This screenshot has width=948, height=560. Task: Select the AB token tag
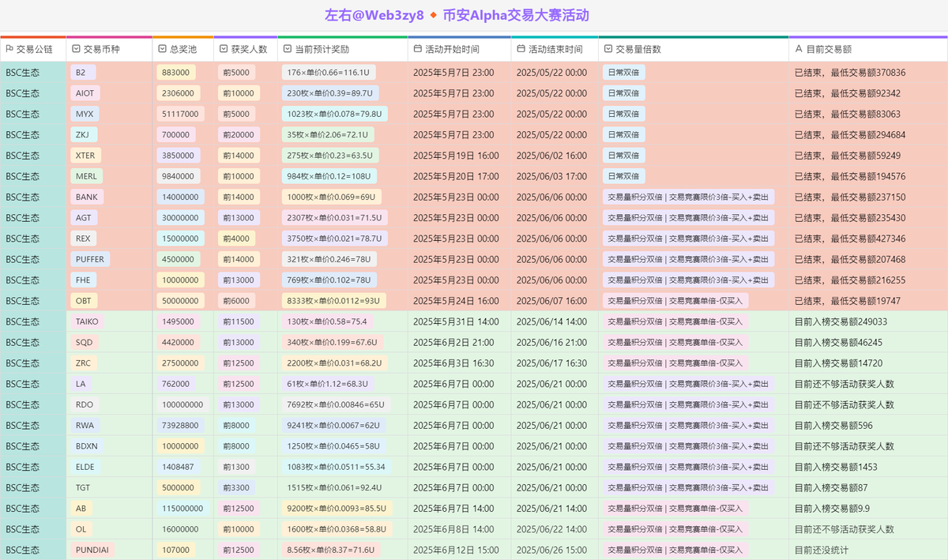click(x=81, y=508)
